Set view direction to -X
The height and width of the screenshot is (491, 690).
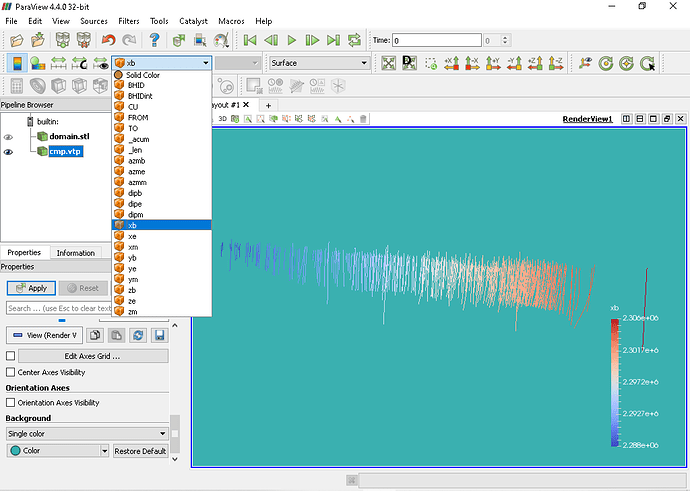pyautogui.click(x=472, y=63)
